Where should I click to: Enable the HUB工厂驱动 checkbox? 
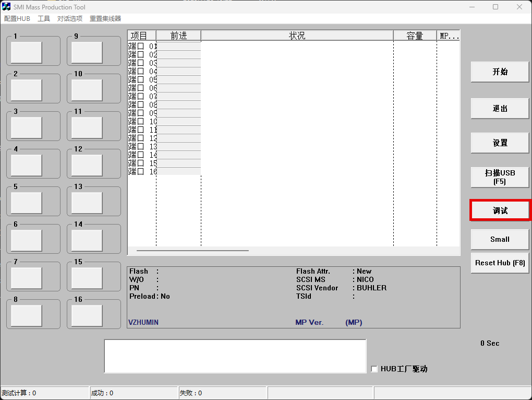tap(374, 369)
